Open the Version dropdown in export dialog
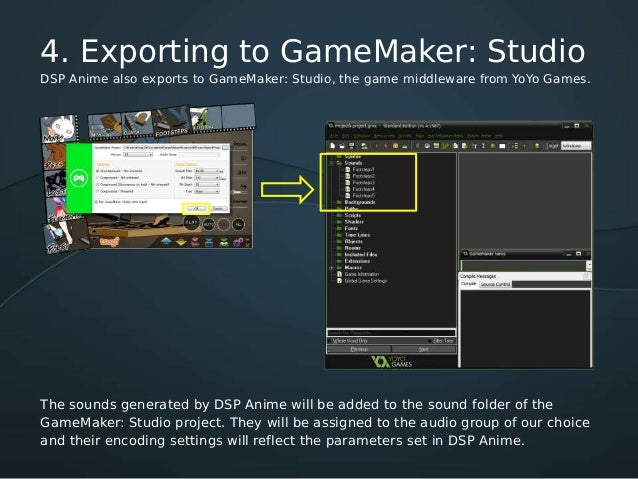Screen dimensions: 638x479 pos(138,154)
